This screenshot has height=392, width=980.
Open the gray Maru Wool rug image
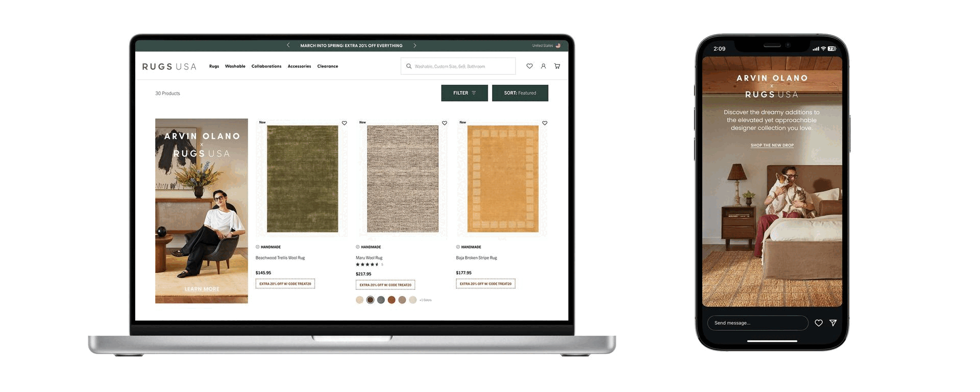[x=403, y=179]
